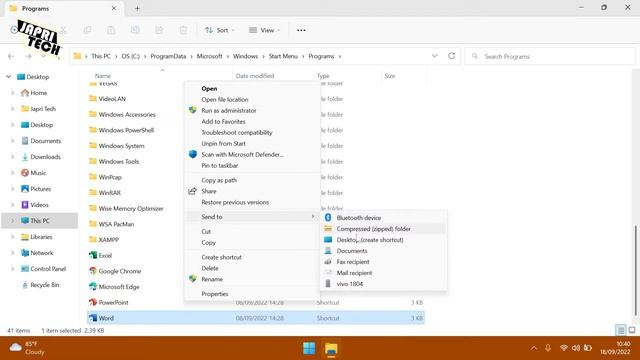This screenshot has height=360, width=640.
Task: Expand Home in the navigation pane
Action: [x=12, y=93]
